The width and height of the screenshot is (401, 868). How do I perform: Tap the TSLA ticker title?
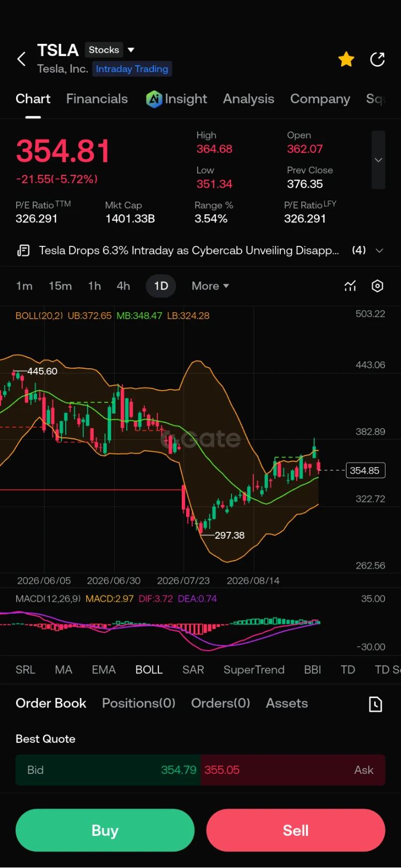[x=58, y=50]
